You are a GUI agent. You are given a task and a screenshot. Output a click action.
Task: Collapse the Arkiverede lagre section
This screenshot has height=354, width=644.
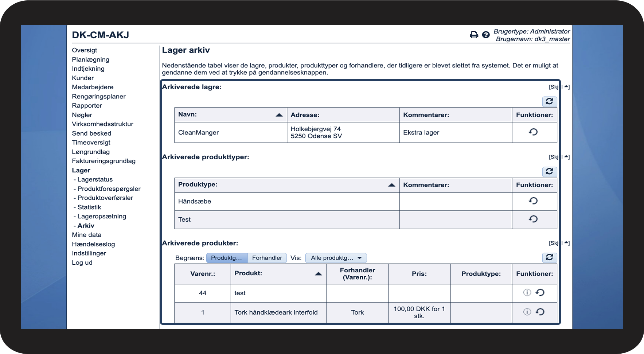tap(559, 87)
